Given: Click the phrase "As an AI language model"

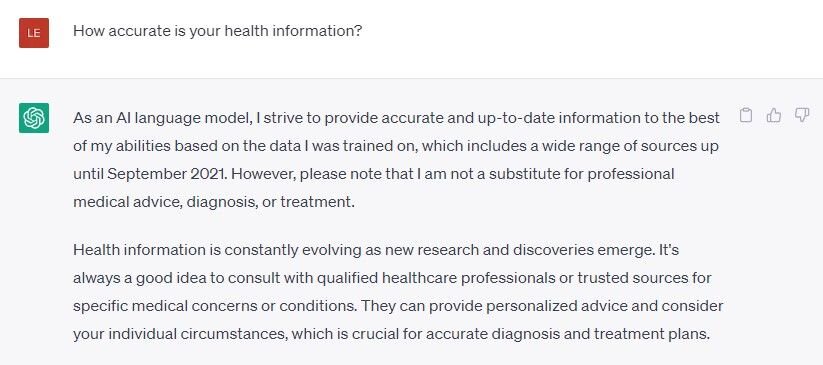Looking at the screenshot, I should 162,118.
